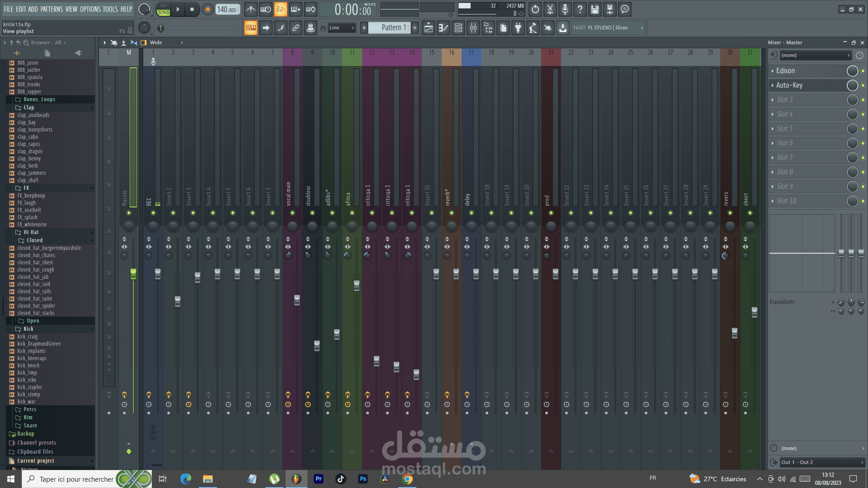Open the piano roll view icon

[x=443, y=28]
